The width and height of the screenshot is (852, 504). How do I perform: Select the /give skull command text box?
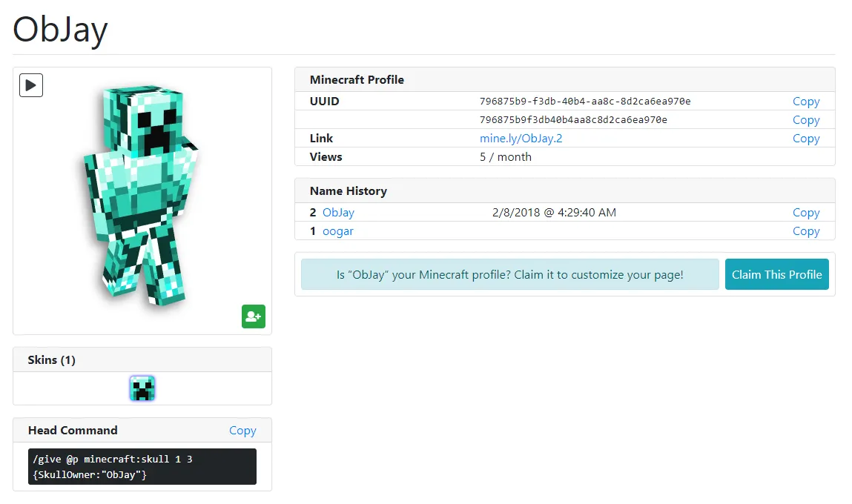click(142, 466)
